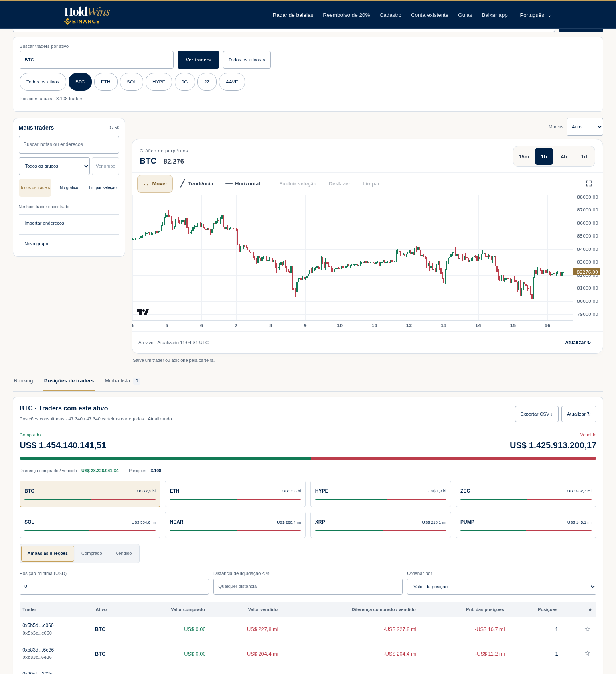This screenshot has height=674, width=616.
Task: Click the long/short ratio bar
Action: tap(308, 458)
